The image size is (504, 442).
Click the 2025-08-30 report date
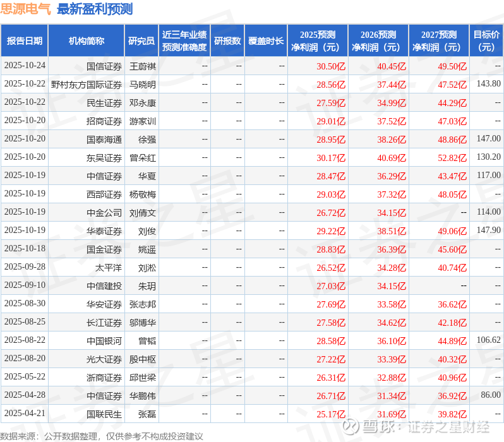pos(25,304)
